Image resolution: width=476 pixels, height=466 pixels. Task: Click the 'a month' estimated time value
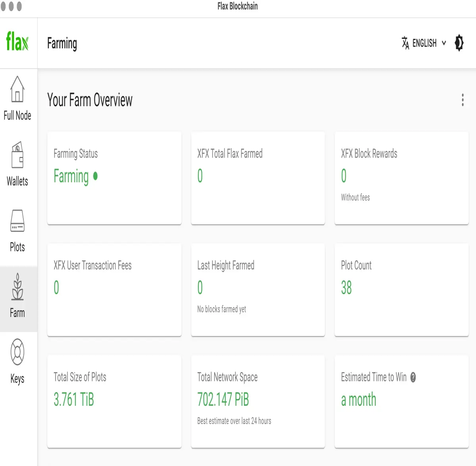358,399
